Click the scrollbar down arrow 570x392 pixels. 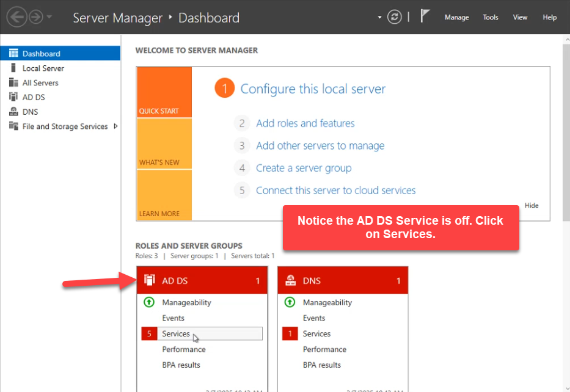[x=566, y=388]
